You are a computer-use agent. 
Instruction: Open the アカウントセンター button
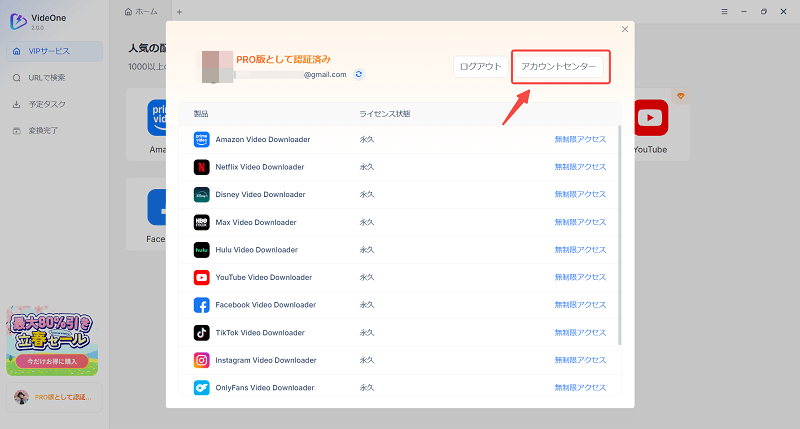click(x=559, y=67)
